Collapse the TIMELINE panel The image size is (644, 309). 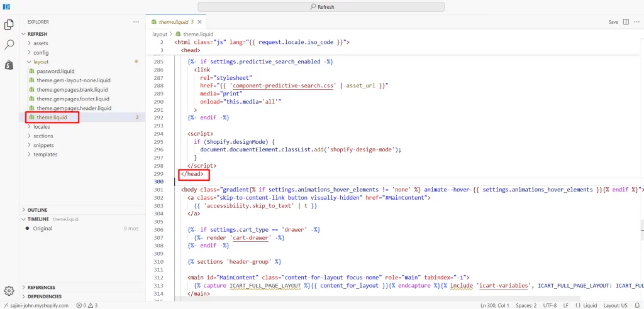[82, 219]
